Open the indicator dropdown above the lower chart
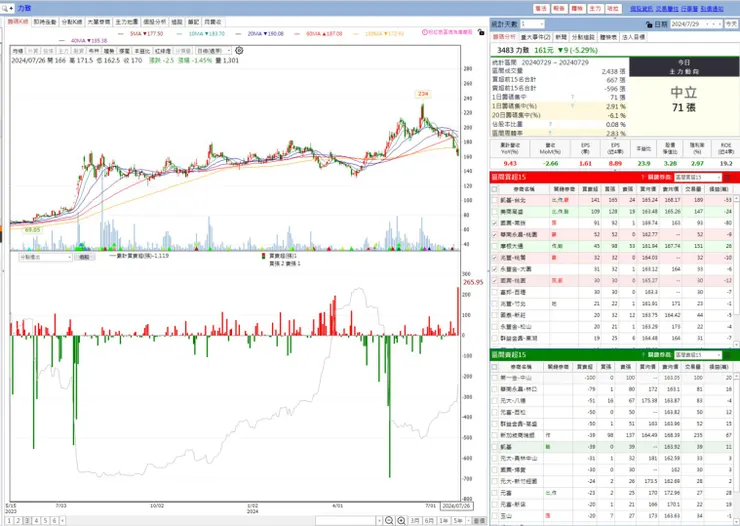740x526 pixels. [x=45, y=257]
